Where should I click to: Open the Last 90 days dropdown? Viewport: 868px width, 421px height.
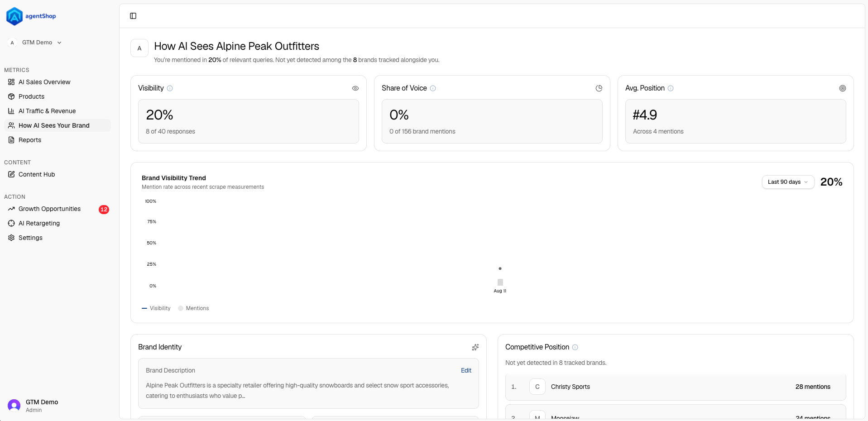[x=788, y=182]
